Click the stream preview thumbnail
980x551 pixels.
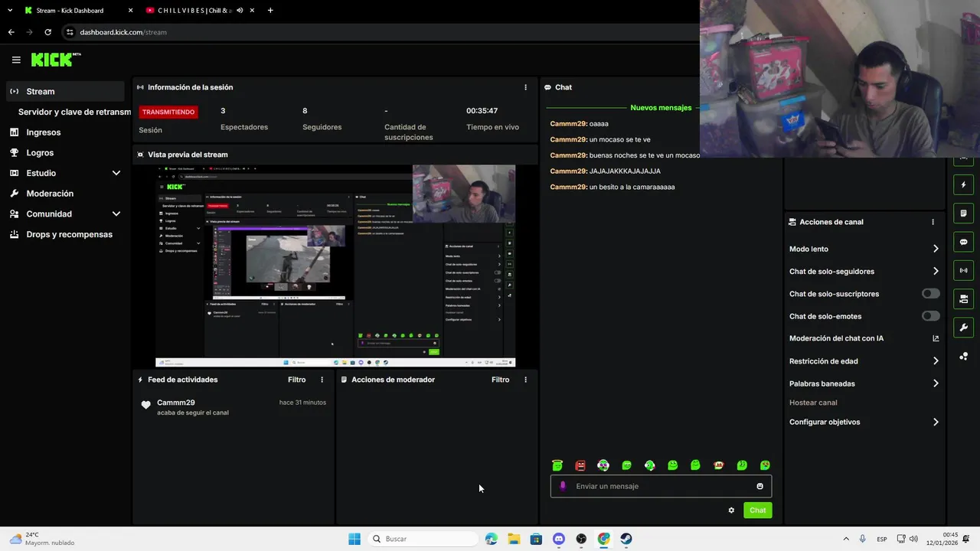click(x=335, y=266)
